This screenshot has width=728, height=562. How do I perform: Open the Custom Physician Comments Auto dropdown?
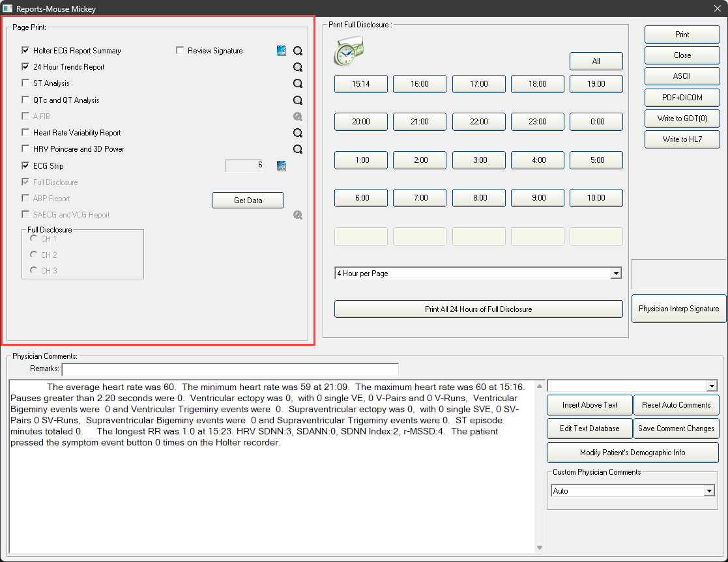[709, 491]
